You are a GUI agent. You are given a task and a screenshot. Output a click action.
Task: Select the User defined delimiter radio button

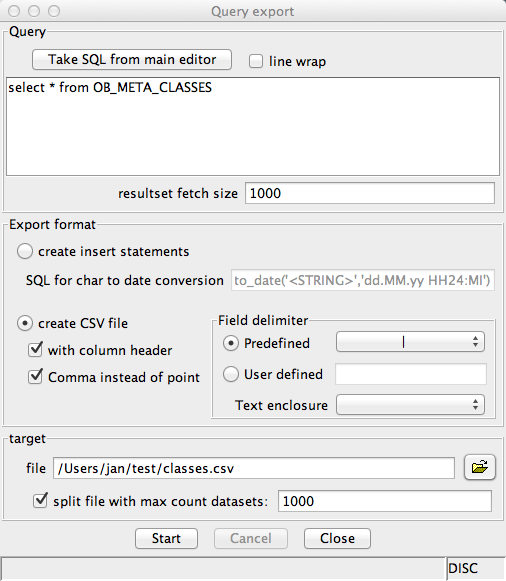[x=231, y=374]
